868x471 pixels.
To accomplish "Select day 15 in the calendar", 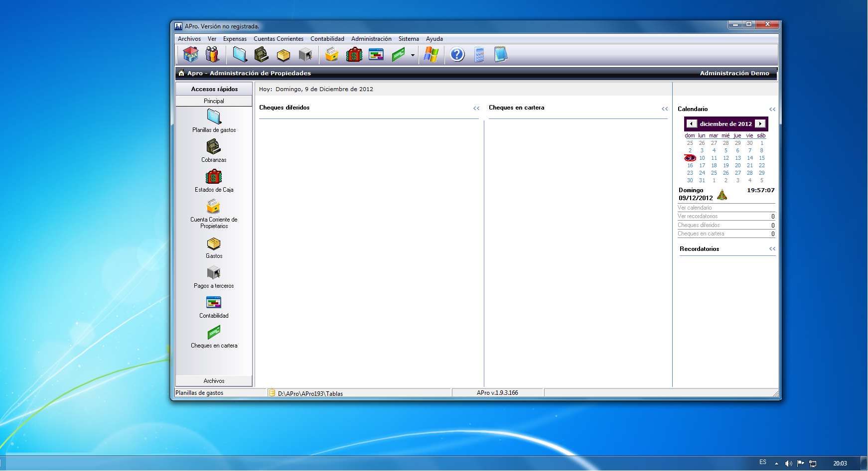I will (761, 158).
